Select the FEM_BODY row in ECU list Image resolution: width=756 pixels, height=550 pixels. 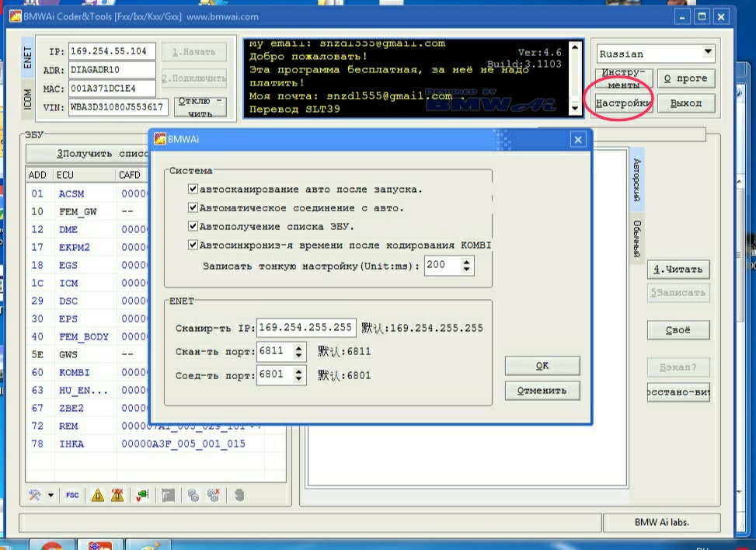87,336
